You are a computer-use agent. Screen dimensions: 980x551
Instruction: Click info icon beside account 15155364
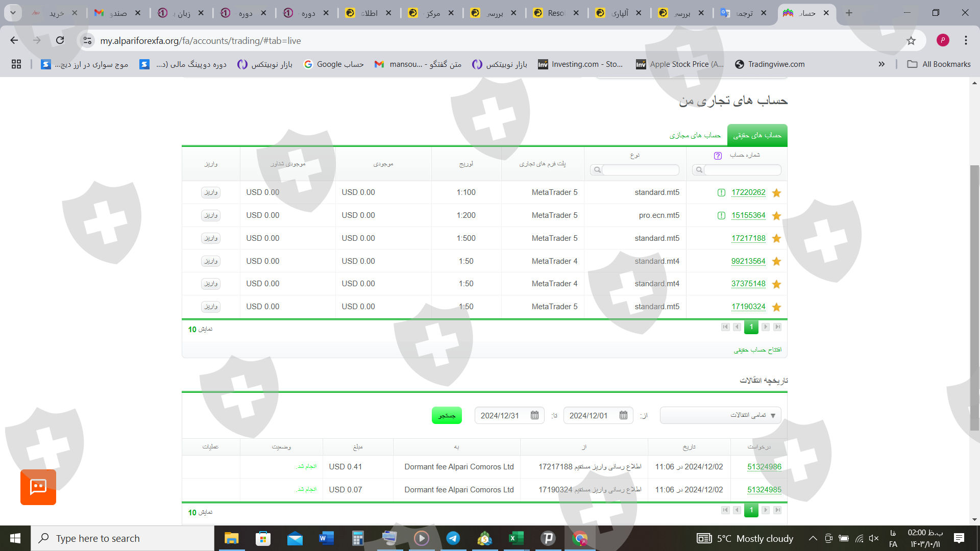click(721, 215)
